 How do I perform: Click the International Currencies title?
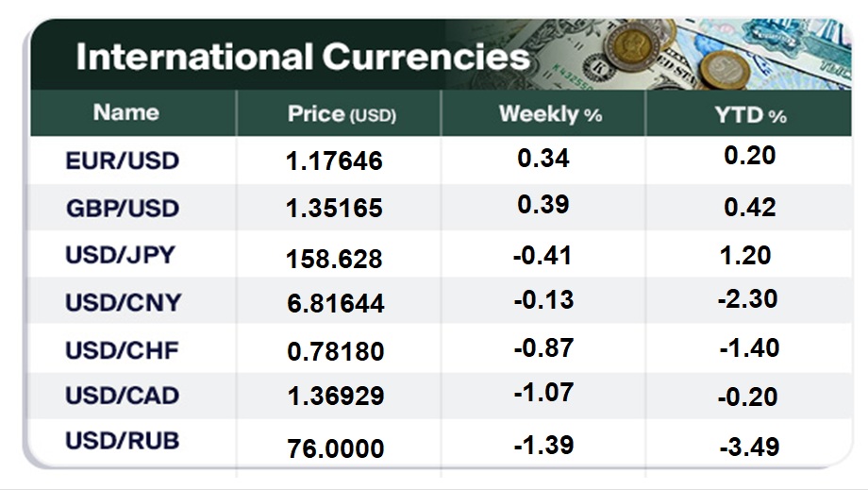click(x=302, y=58)
